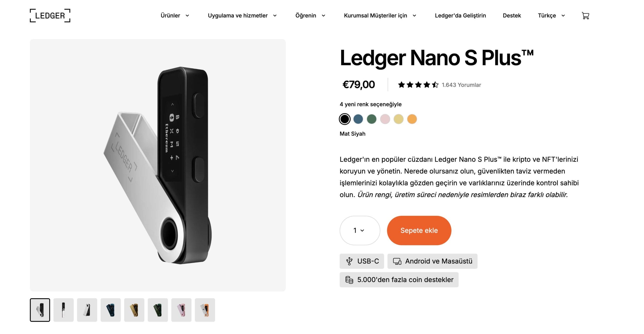Click the Android ve Masaüstü devices icon

[397, 261]
